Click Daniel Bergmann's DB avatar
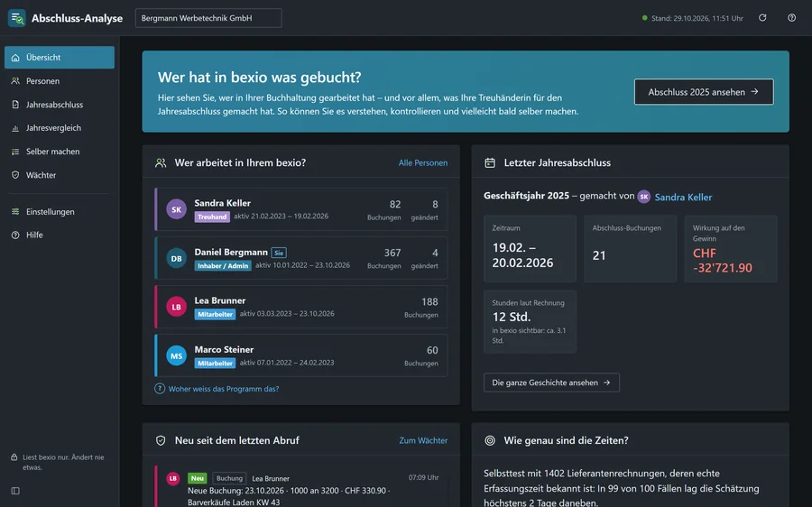The width and height of the screenshot is (812, 507). 176,258
